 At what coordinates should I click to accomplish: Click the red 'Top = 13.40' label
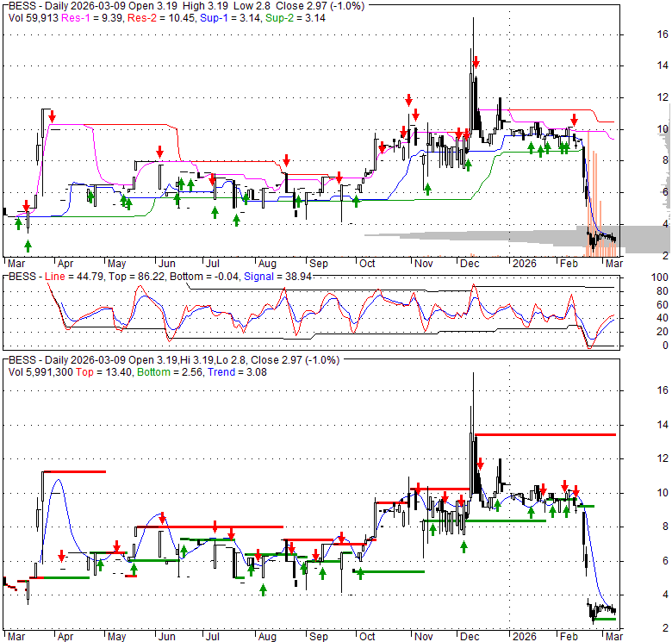coord(103,372)
